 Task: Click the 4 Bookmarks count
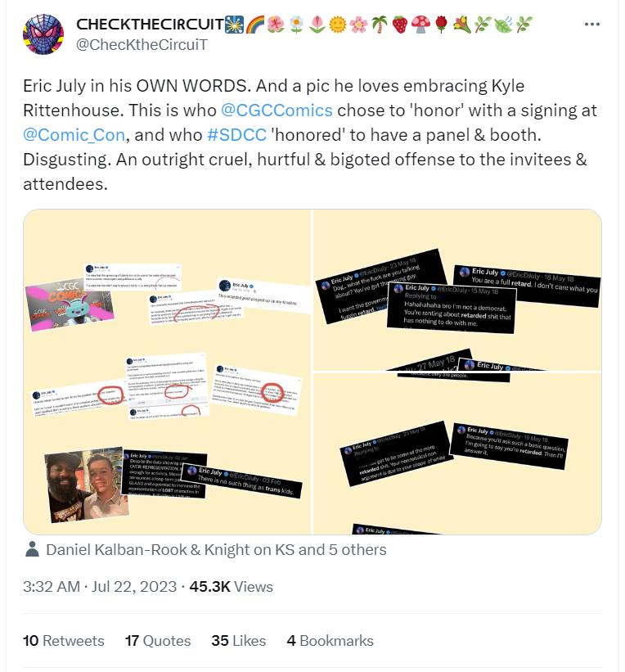pos(330,641)
